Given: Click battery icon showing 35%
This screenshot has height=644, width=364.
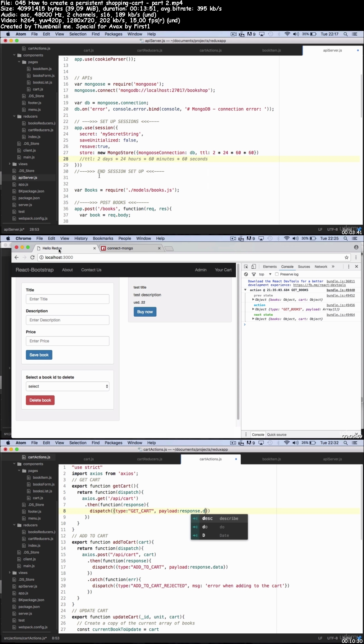Looking at the screenshot, I should pos(313,34).
